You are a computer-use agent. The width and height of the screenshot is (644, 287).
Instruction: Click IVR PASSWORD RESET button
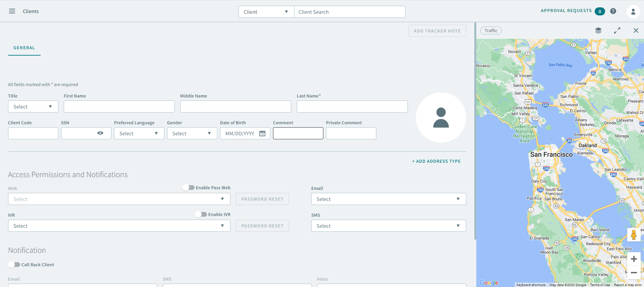tap(262, 226)
